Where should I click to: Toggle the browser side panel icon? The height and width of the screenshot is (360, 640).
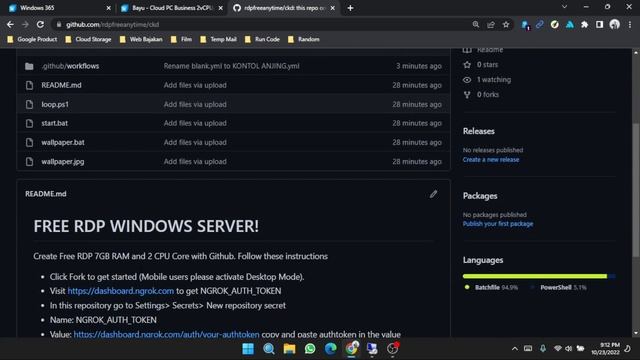pos(599,24)
